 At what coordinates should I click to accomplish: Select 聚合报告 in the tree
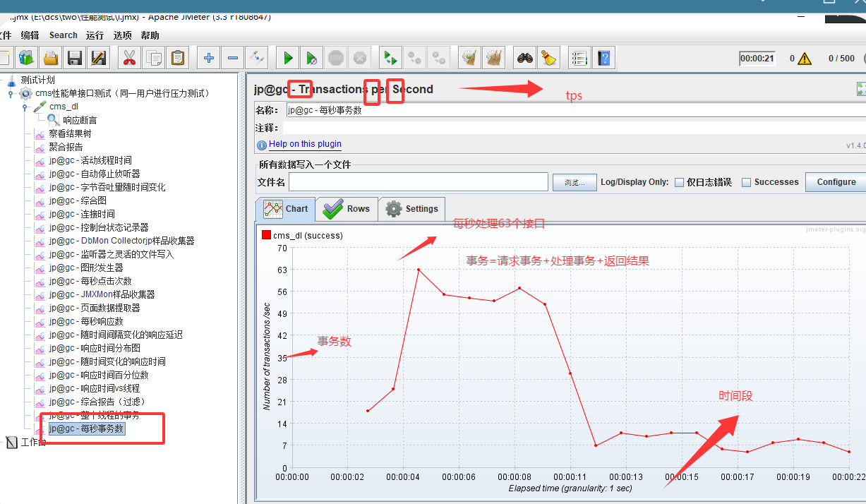click(66, 147)
